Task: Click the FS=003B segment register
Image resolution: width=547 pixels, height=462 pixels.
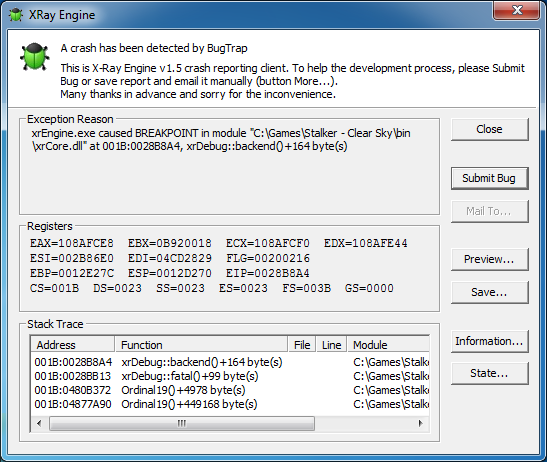Action: [306, 288]
